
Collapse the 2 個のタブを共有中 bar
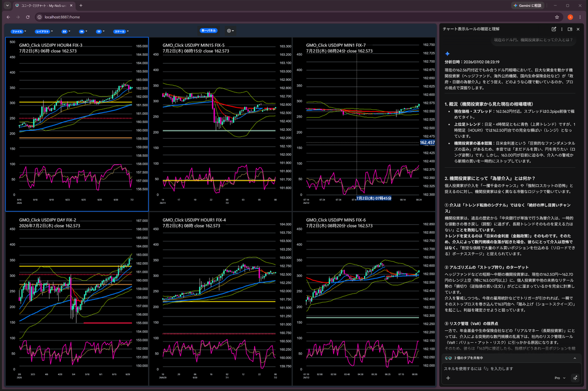[575, 359]
